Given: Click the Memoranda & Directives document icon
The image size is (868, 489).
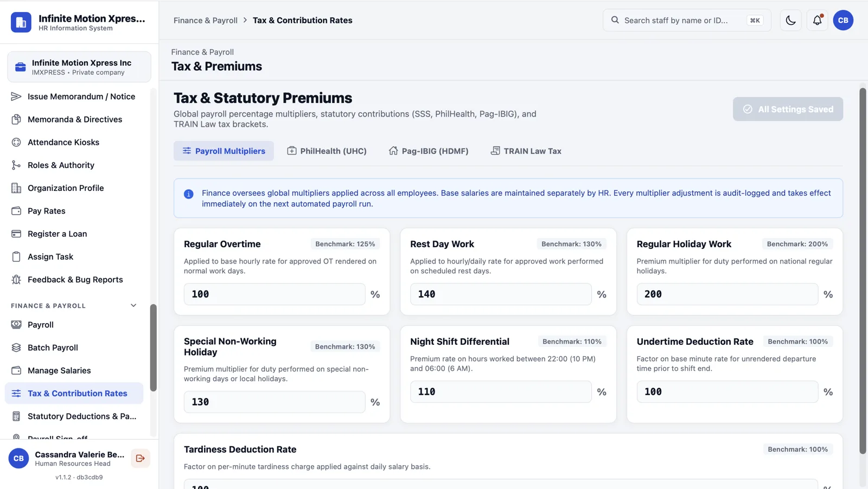Looking at the screenshot, I should (x=16, y=119).
